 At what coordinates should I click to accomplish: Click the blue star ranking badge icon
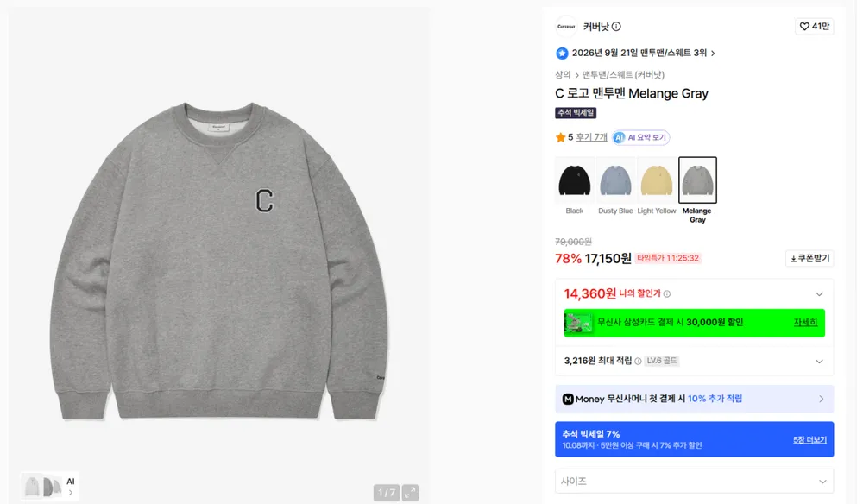(562, 53)
